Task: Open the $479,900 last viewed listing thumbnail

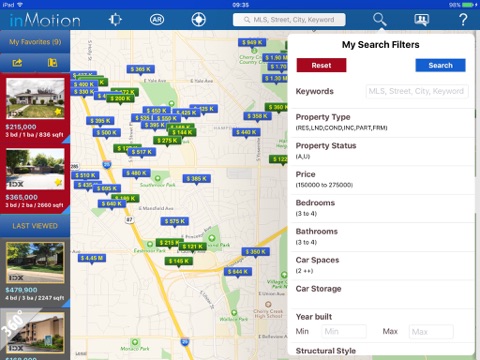Action: [x=35, y=263]
